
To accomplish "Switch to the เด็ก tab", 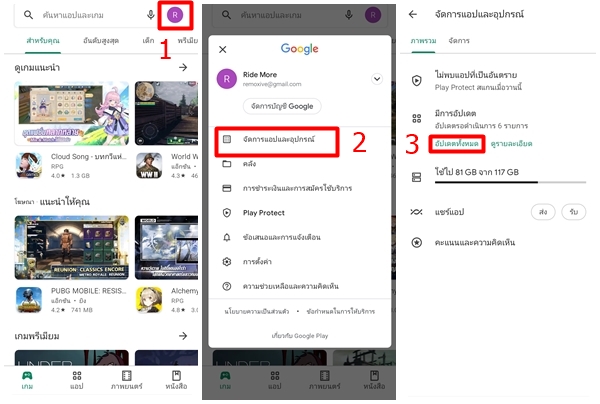I will 148,41.
